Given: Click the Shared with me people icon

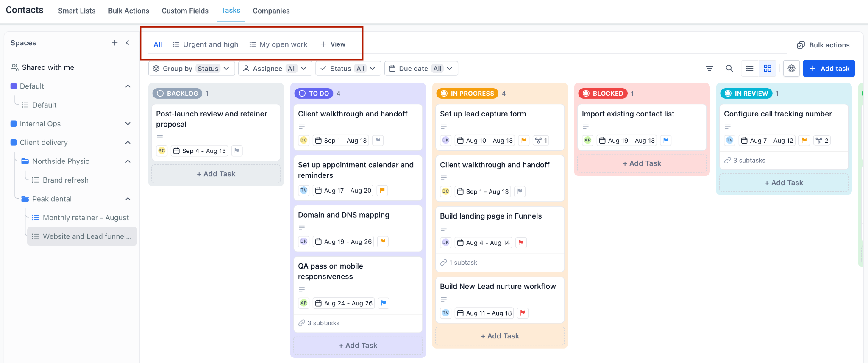Looking at the screenshot, I should (14, 67).
